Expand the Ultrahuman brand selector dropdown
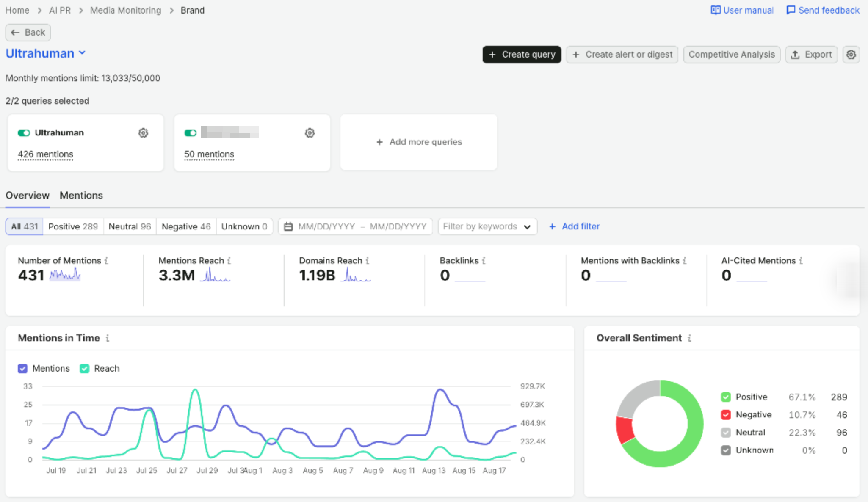The image size is (868, 502). pyautogui.click(x=45, y=53)
